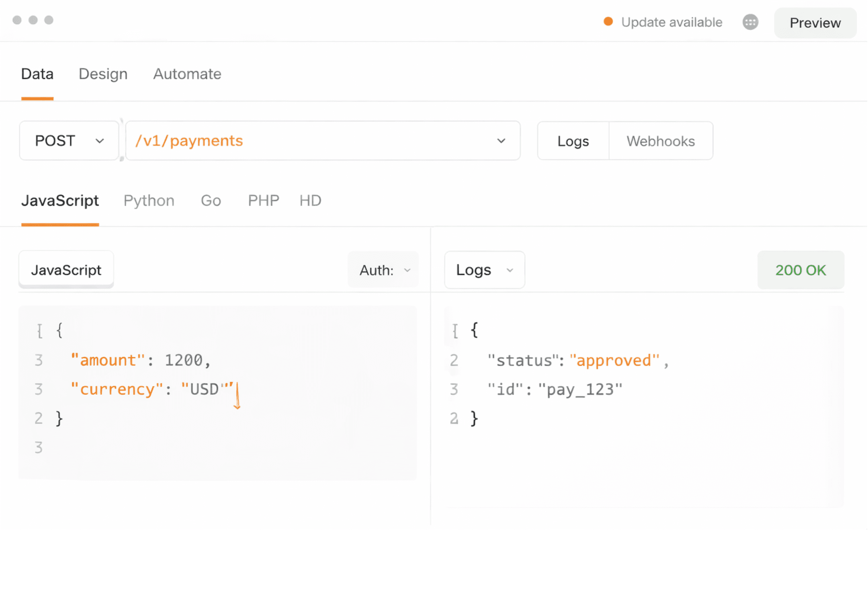Click the endpoint URL chevron arrow
Image resolution: width=868 pixels, height=603 pixels.
pyautogui.click(x=501, y=141)
